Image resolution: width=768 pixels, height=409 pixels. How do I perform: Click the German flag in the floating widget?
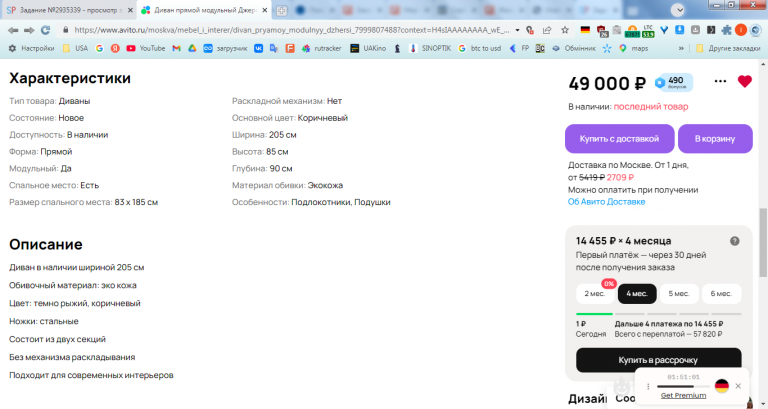pyautogui.click(x=721, y=386)
